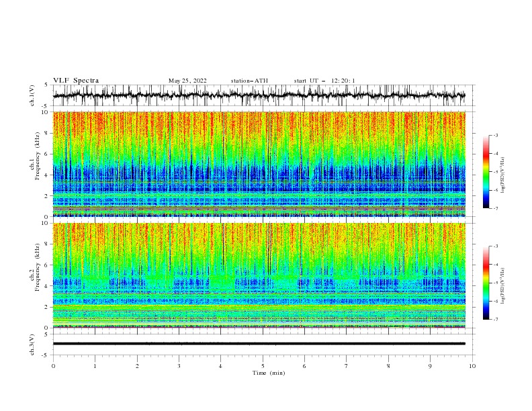This screenshot has height=411, width=532.
Task: Click the "Time (min)" axis title
Action: [x=269, y=373]
